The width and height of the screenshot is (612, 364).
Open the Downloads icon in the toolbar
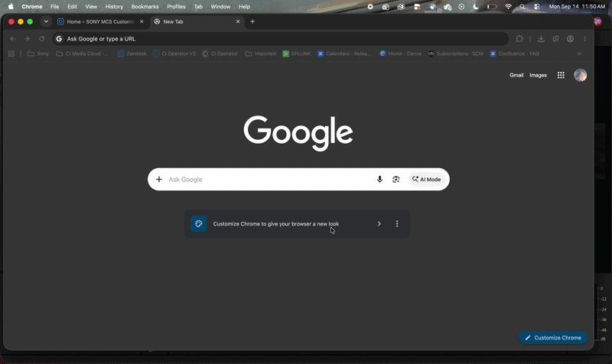(x=541, y=39)
